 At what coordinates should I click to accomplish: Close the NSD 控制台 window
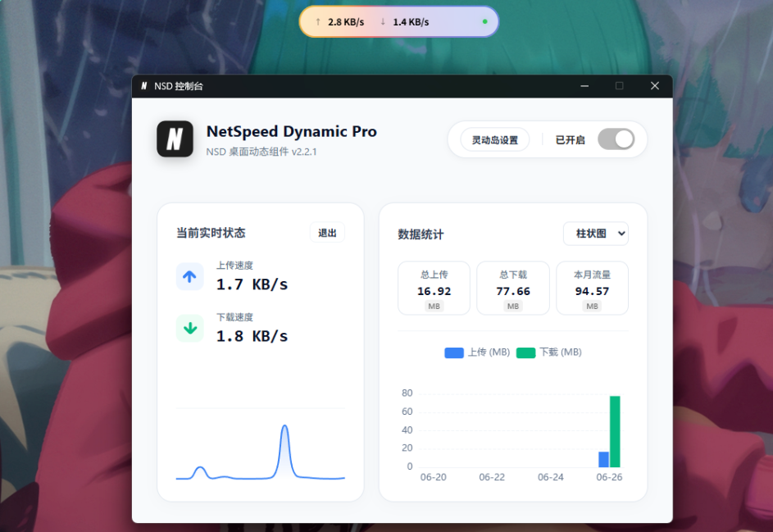click(x=655, y=86)
